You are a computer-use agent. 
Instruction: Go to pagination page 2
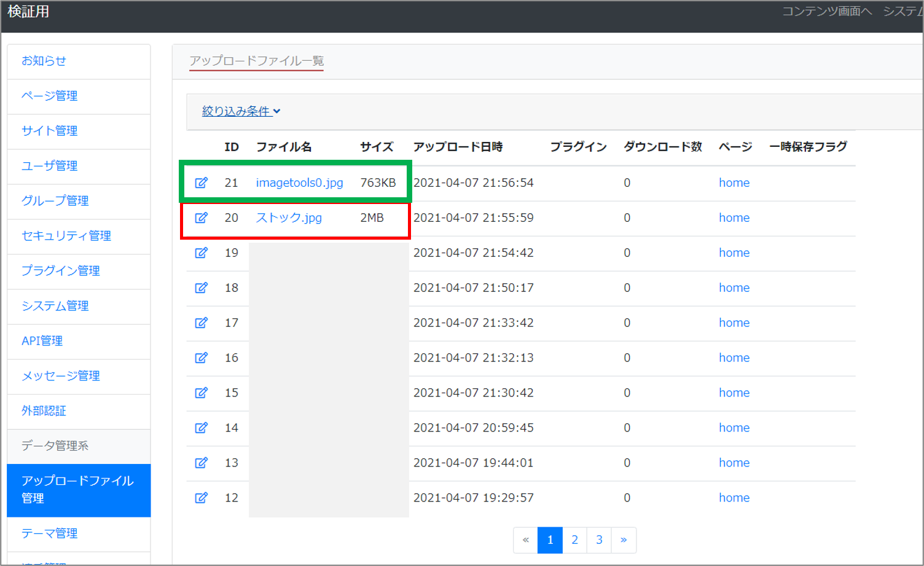point(574,540)
